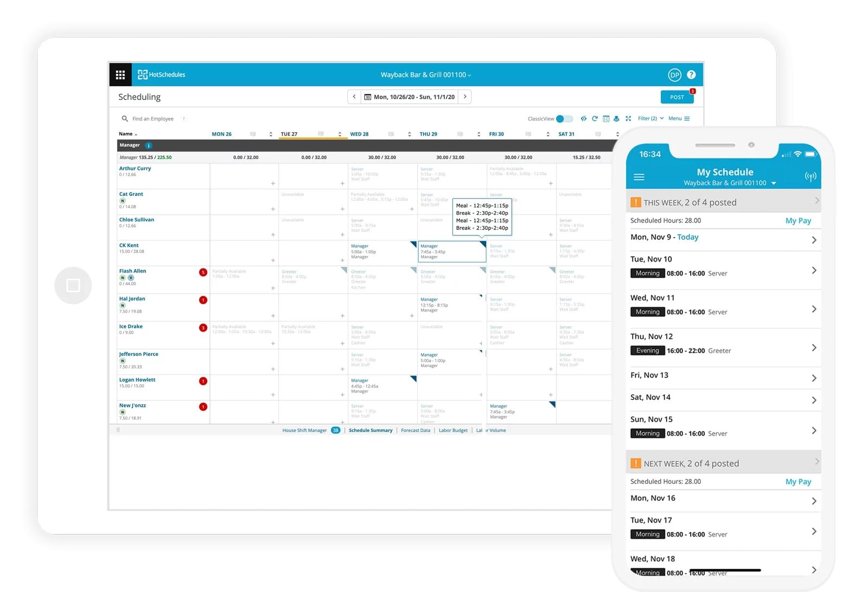Switch to the Forecast Data tab
The width and height of the screenshot is (868, 610).
coord(416,430)
